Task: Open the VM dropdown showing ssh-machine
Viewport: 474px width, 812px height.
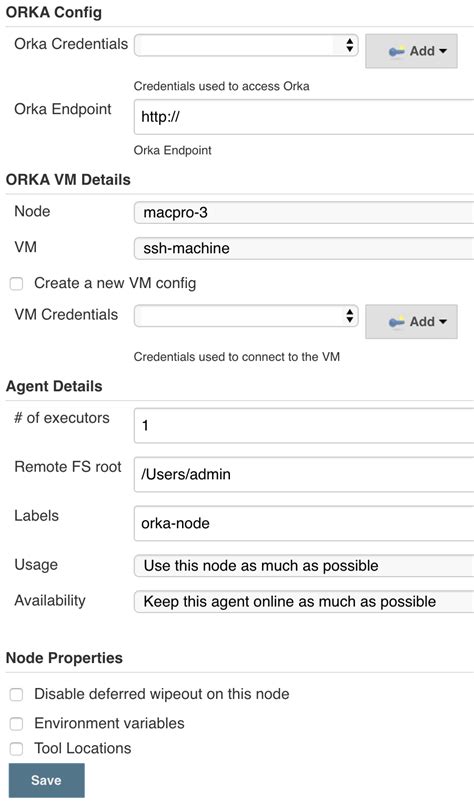Action: 304,248
